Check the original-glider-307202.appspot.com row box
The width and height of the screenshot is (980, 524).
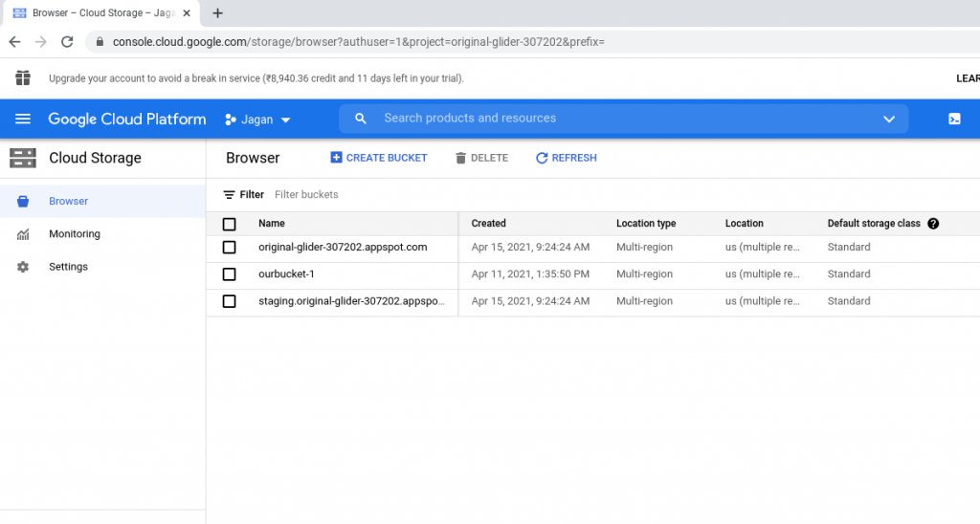[x=230, y=248]
